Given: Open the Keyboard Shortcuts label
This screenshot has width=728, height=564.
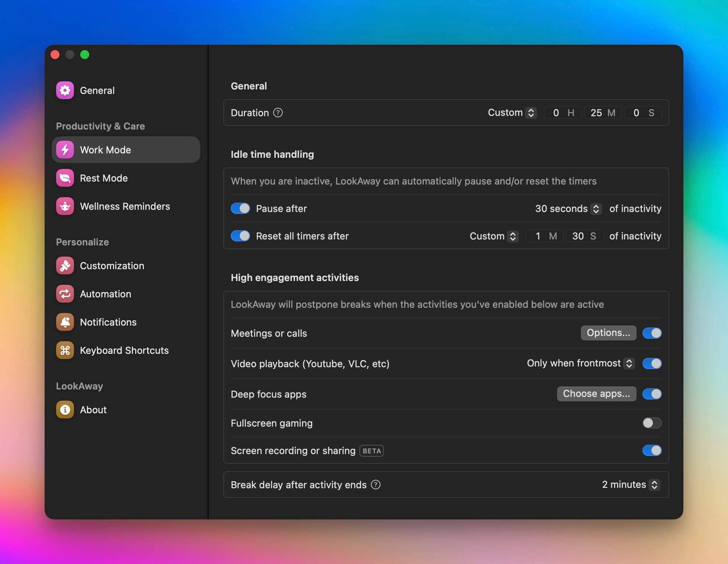Looking at the screenshot, I should 124,350.
